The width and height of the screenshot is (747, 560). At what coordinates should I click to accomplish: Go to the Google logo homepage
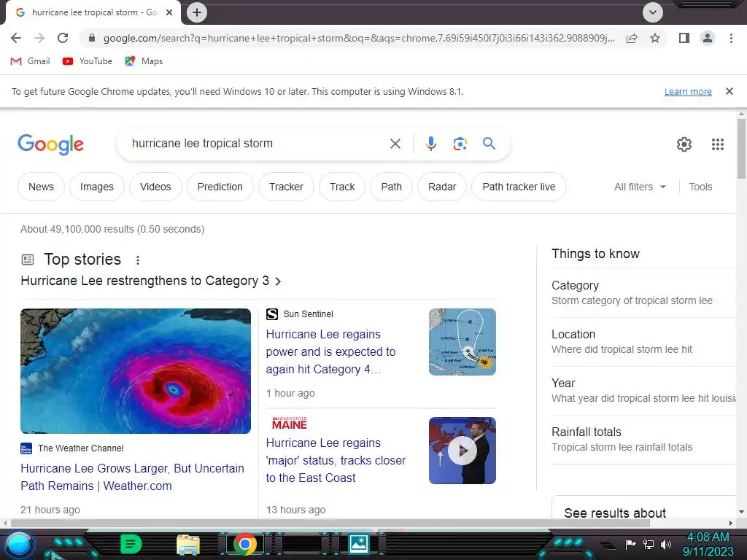pos(51,144)
